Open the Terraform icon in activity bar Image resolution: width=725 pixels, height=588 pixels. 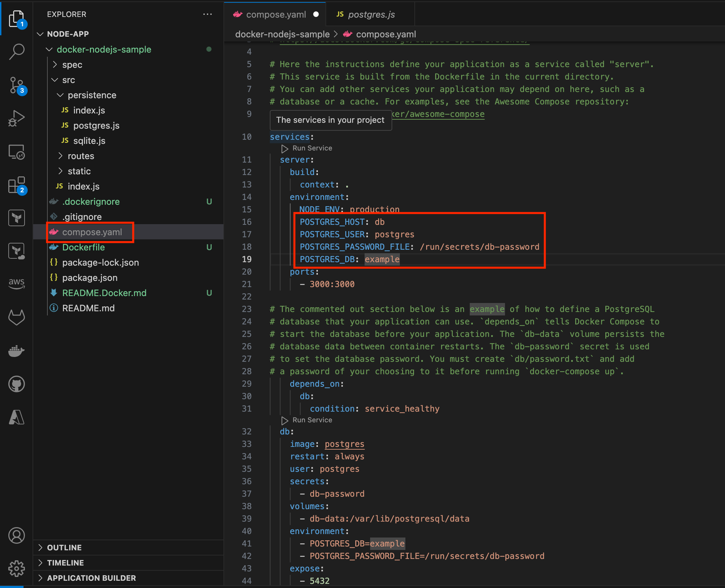(x=16, y=218)
